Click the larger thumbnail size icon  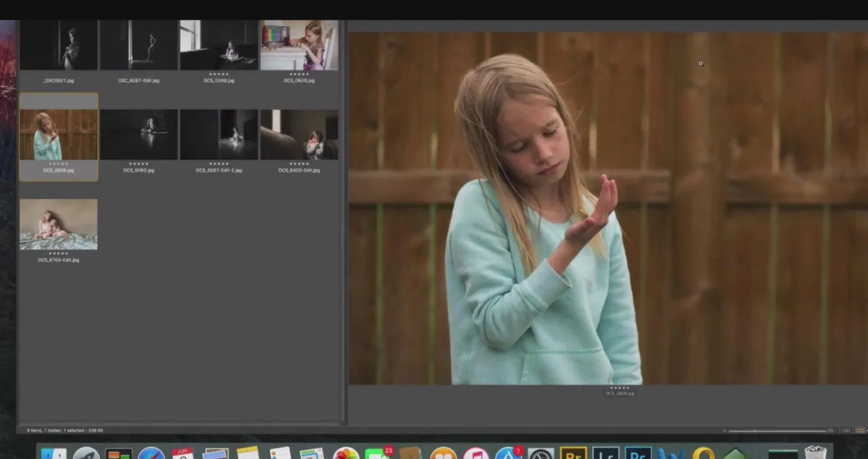tap(831, 431)
